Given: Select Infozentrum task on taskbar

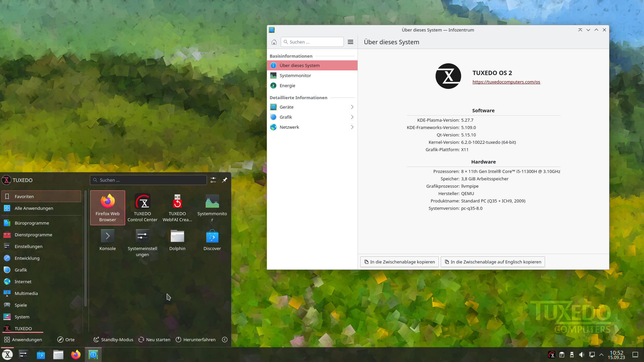Looking at the screenshot, I should [93, 355].
